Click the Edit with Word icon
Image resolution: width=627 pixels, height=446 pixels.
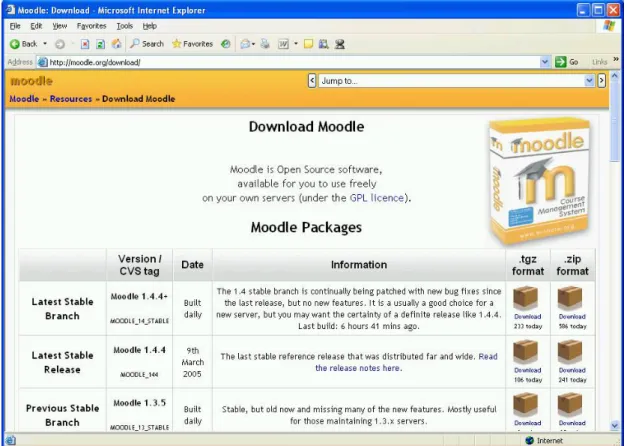283,44
